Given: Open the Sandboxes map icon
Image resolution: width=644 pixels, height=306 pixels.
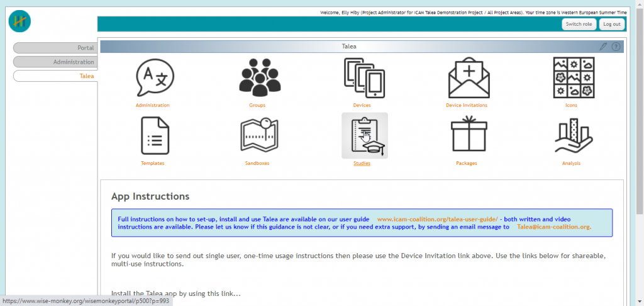Looking at the screenshot, I should pyautogui.click(x=259, y=135).
